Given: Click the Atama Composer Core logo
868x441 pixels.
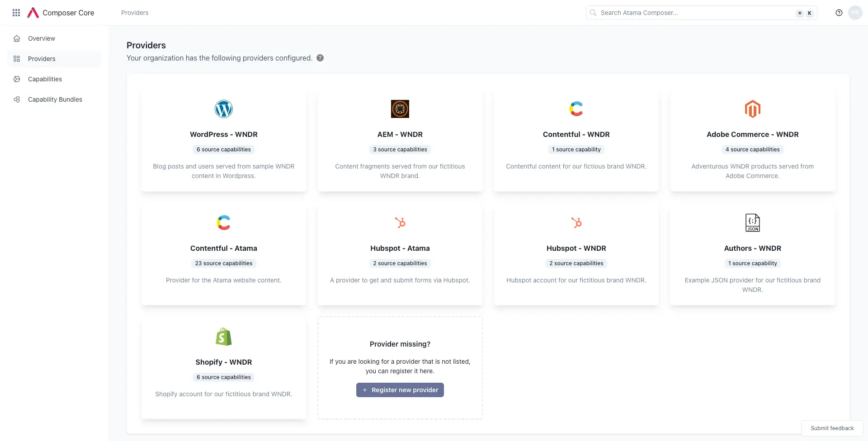Looking at the screenshot, I should tap(33, 13).
